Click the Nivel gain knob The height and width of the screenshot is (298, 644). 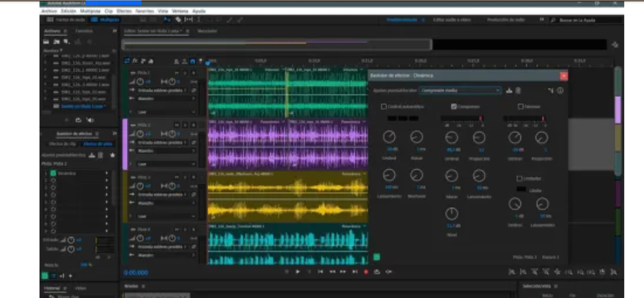coord(451,213)
